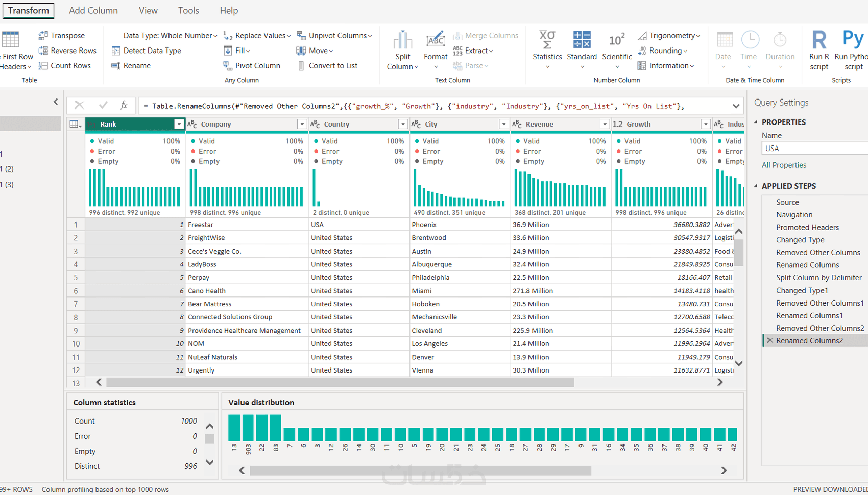The image size is (868, 495).
Task: Open the View ribbon tab
Action: pyautogui.click(x=148, y=10)
